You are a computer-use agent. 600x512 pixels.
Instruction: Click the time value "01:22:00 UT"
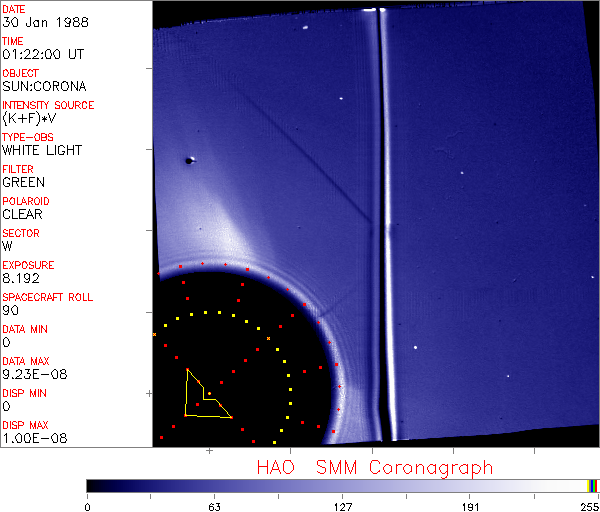(x=41, y=55)
